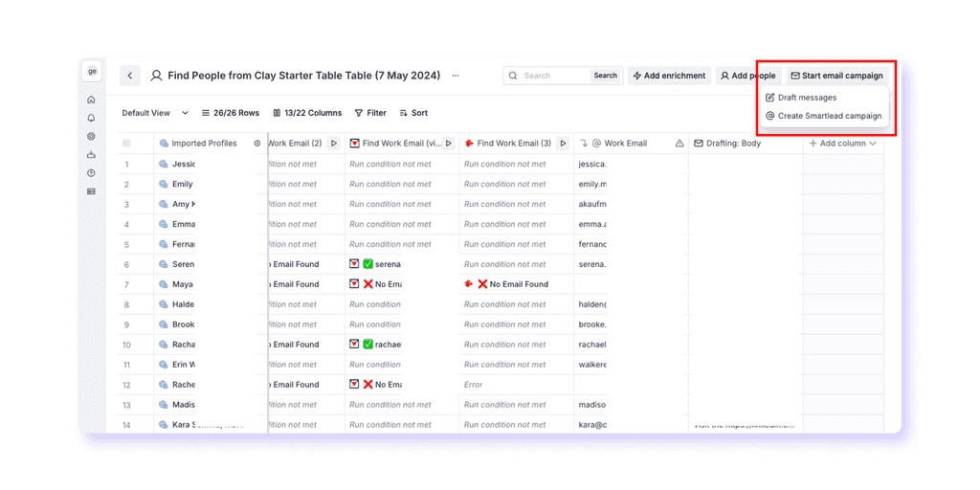
Task: Open the help question mark icon
Action: point(91,173)
